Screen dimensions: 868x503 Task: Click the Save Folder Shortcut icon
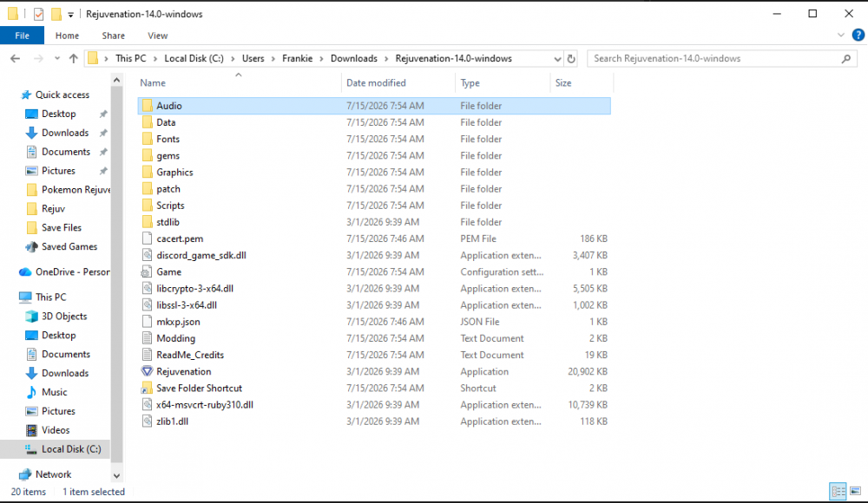[147, 388]
